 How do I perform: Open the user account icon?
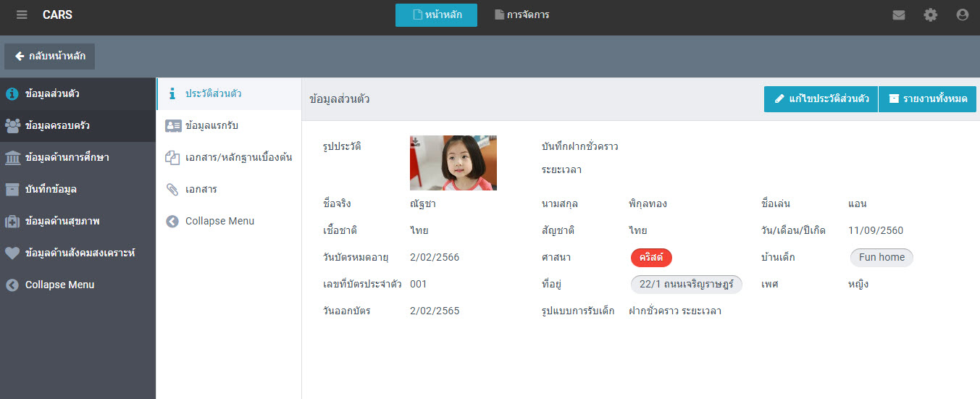click(x=963, y=15)
